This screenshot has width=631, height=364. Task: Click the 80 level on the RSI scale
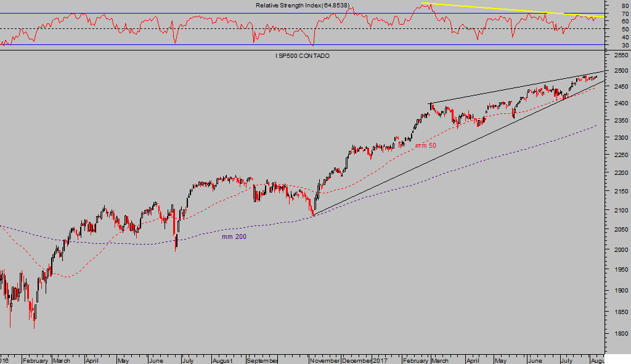[624, 6]
